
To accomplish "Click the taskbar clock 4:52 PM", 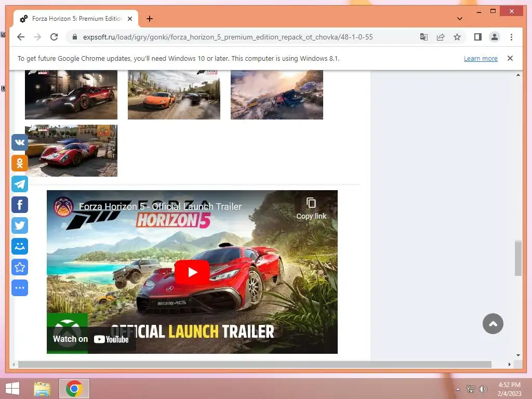I will (509, 385).
